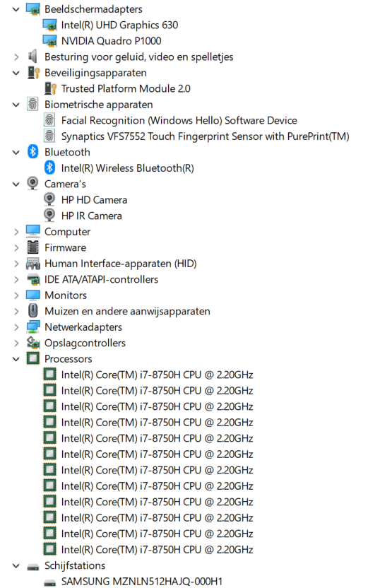
Task: Expand the Netwerkadapters category
Action: [x=16, y=327]
